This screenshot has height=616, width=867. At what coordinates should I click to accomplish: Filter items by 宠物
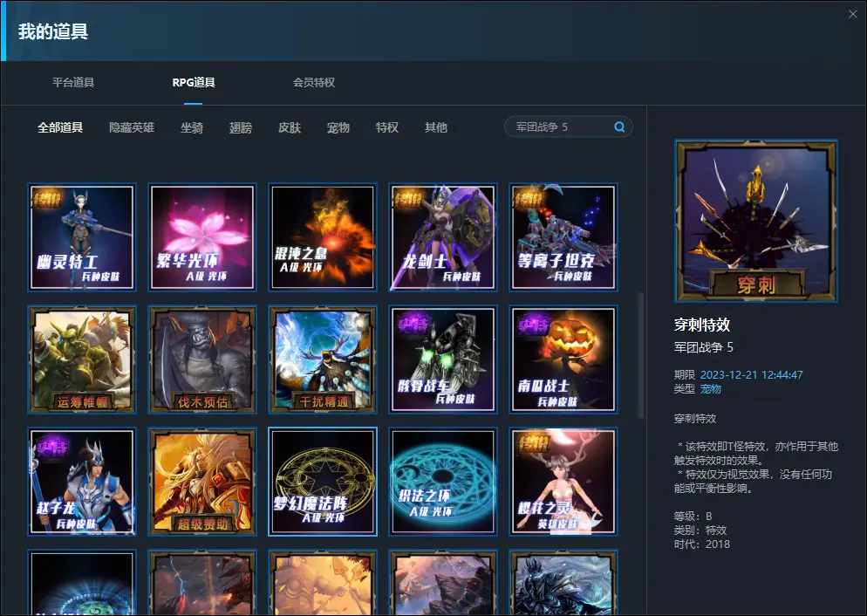tap(338, 127)
